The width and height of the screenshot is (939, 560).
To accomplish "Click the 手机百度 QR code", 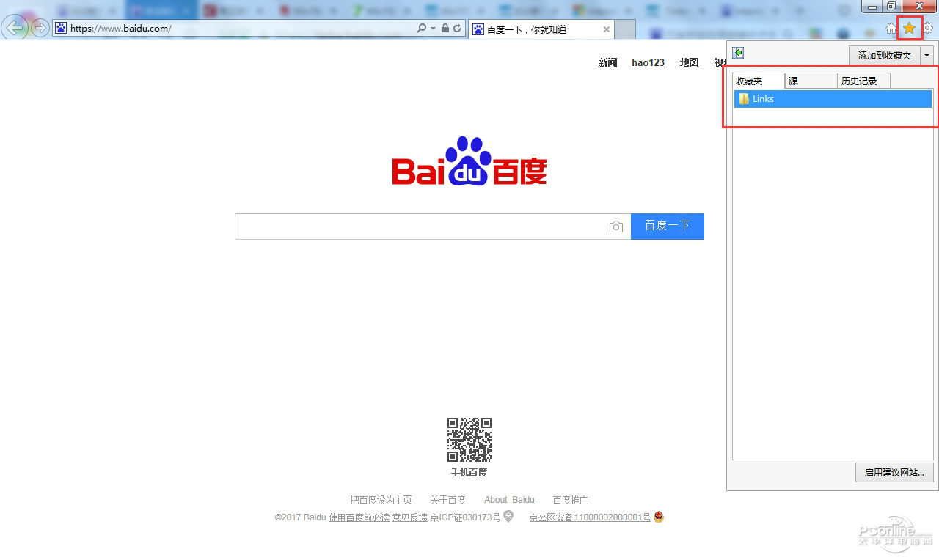I will [x=469, y=440].
